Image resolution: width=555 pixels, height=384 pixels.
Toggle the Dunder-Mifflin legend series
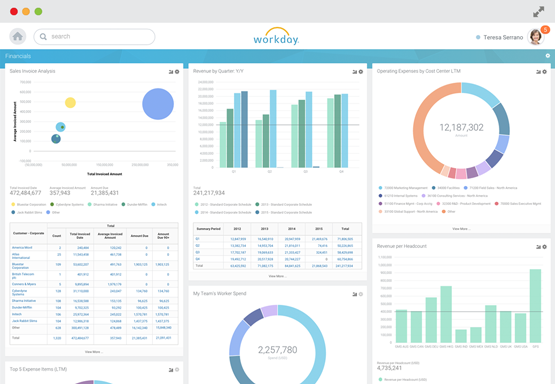[135, 205]
